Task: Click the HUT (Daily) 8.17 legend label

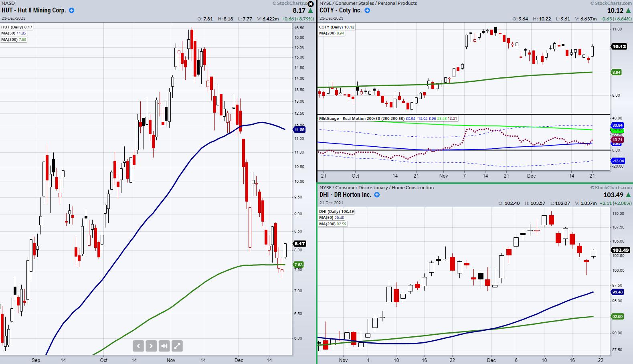Action: point(17,27)
